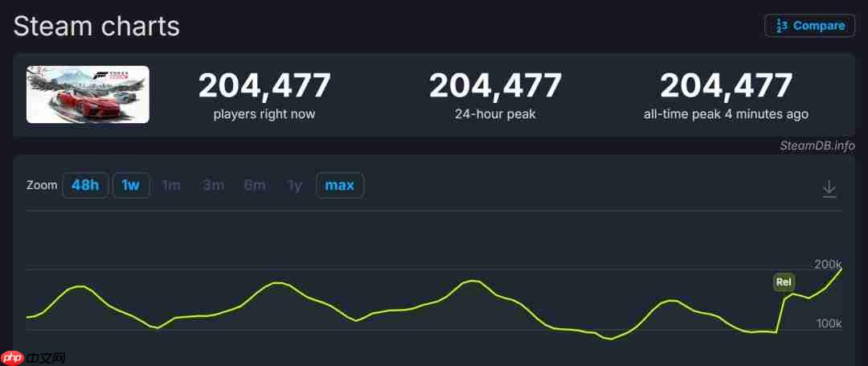Image resolution: width=868 pixels, height=366 pixels.
Task: Set chart zoom to 1w
Action: click(131, 186)
